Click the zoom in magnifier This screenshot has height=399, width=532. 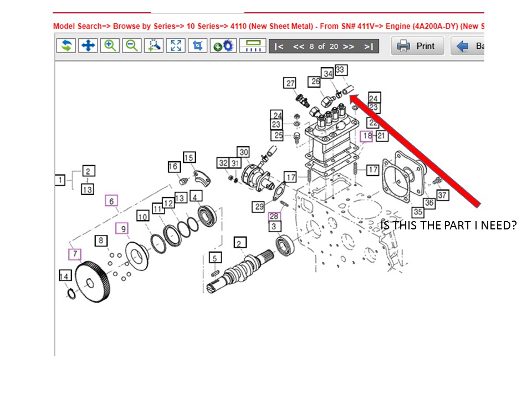tap(110, 45)
